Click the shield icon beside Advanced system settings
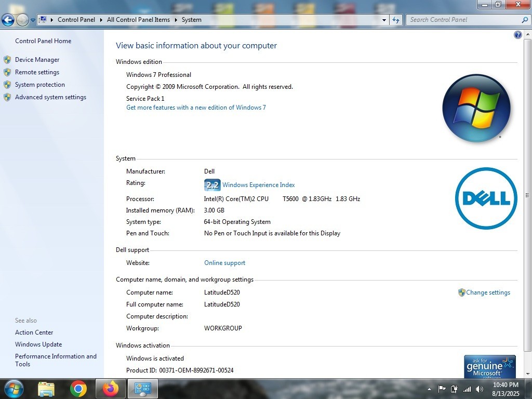Screen dimensions: 532x399 [x=7, y=97]
